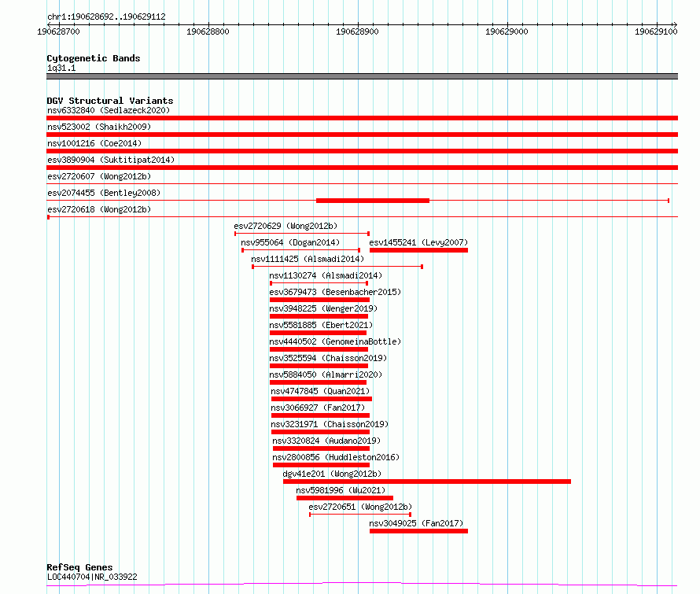The height and width of the screenshot is (594, 700).
Task: Open esv3679473 (Besenbacher2015) variant
Action: pyautogui.click(x=335, y=292)
